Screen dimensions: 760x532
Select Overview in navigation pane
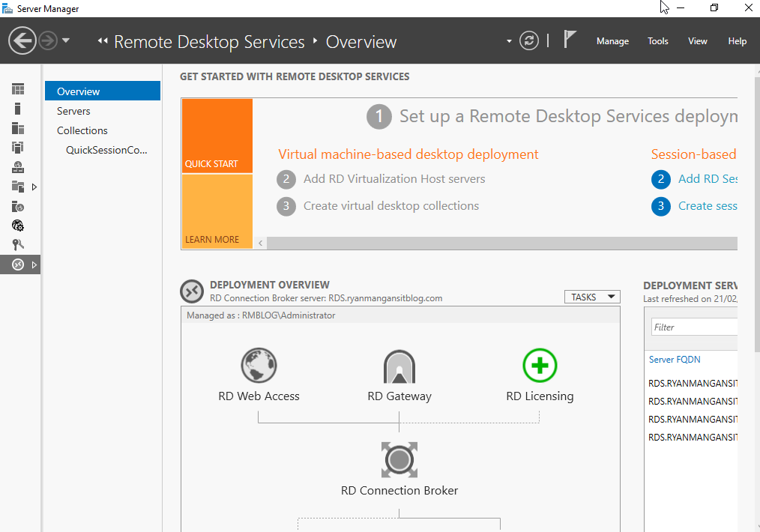tap(102, 91)
